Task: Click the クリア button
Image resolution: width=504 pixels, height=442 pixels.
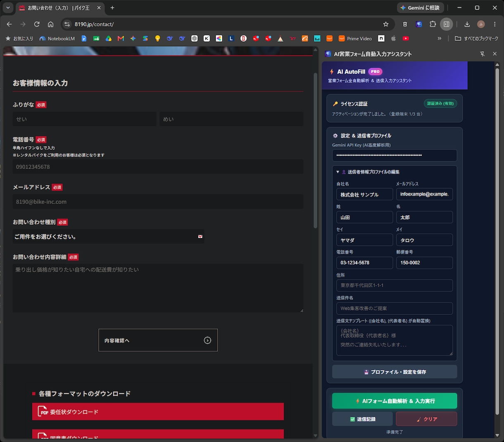Action: tap(426, 419)
